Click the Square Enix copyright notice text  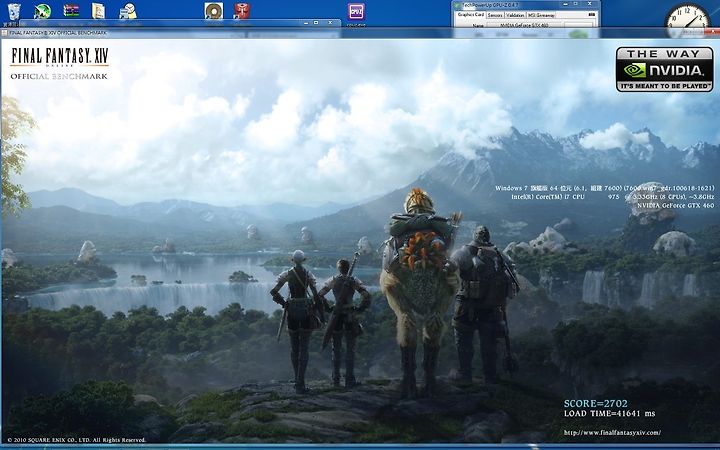(x=77, y=440)
